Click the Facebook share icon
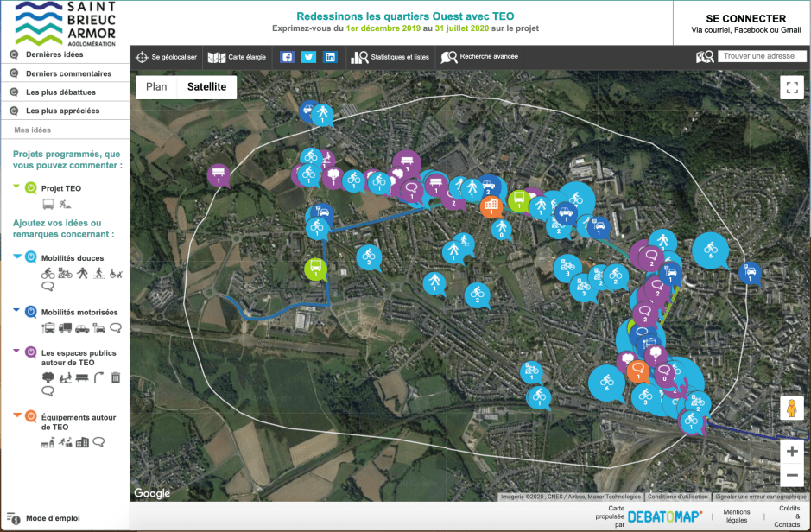The height and width of the screenshot is (532, 811). [x=288, y=57]
